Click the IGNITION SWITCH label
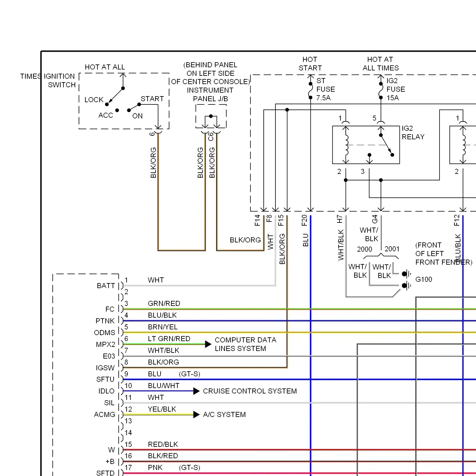The height and width of the screenshot is (476, 476). coord(59,81)
